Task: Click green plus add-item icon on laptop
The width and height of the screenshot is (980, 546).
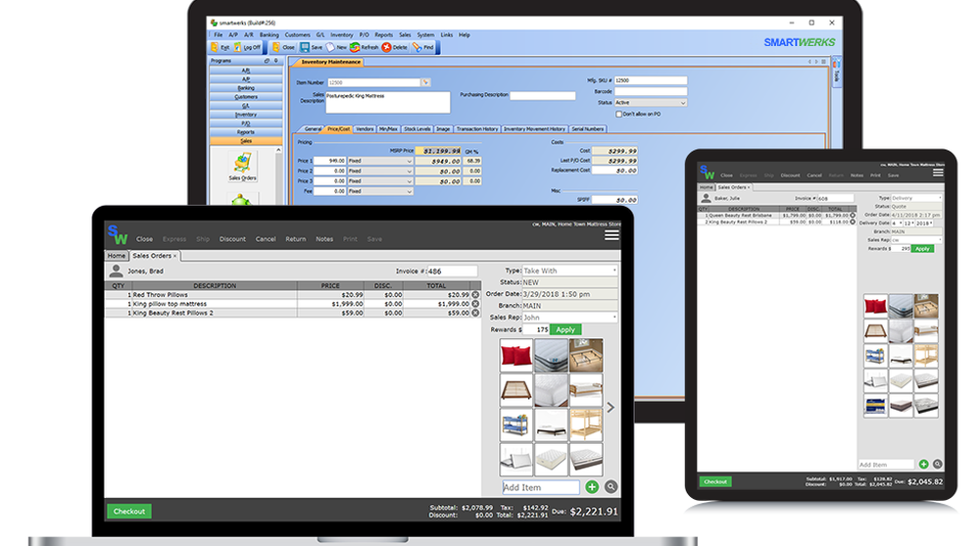Action: point(592,486)
